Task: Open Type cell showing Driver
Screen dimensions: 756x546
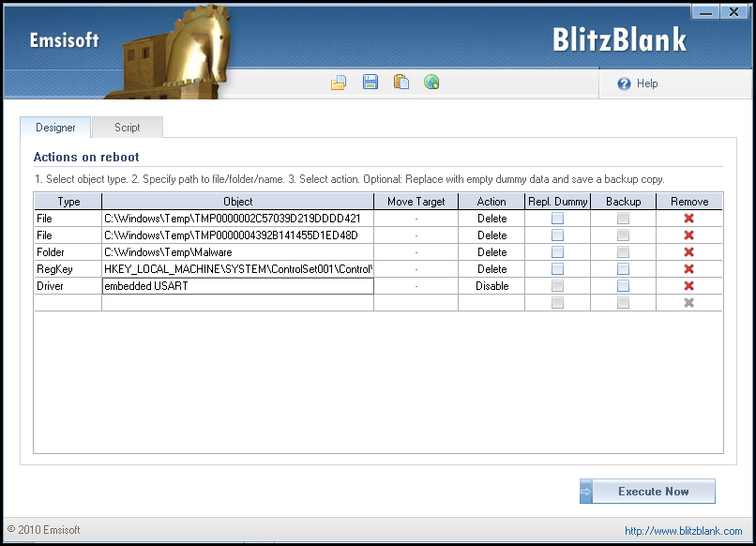Action: click(x=68, y=285)
